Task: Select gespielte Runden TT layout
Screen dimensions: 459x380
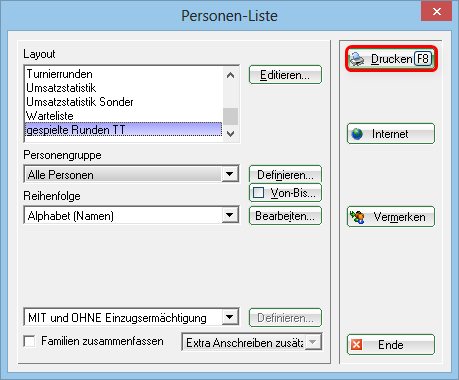Action: 124,130
